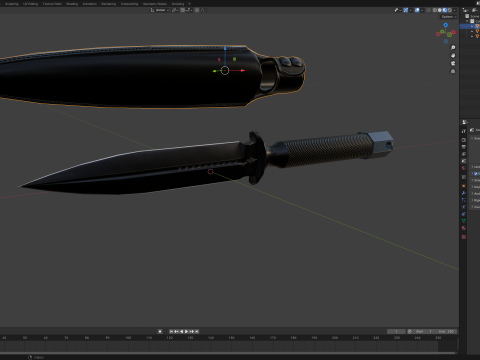
Task: Add a workspace with the plus button
Action: [x=189, y=4]
